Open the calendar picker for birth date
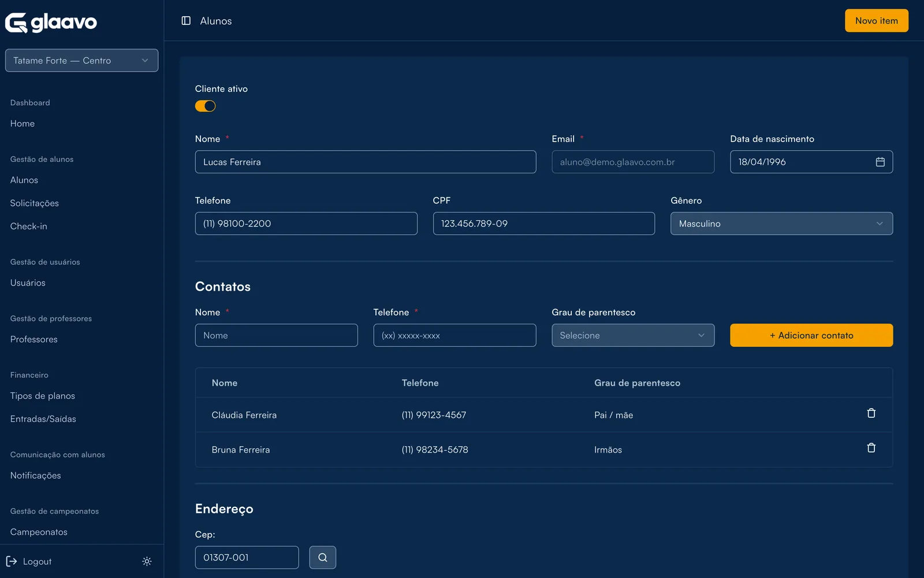 (x=880, y=162)
